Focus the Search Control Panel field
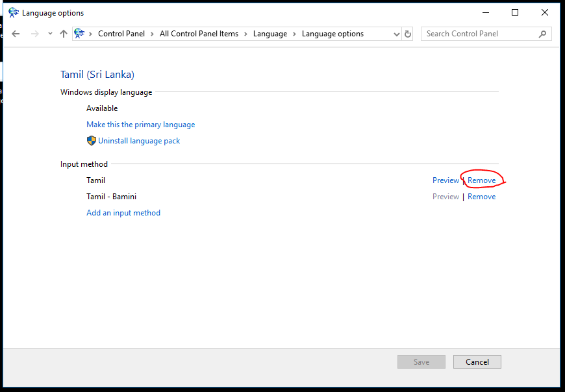This screenshot has width=565, height=392. click(481, 34)
